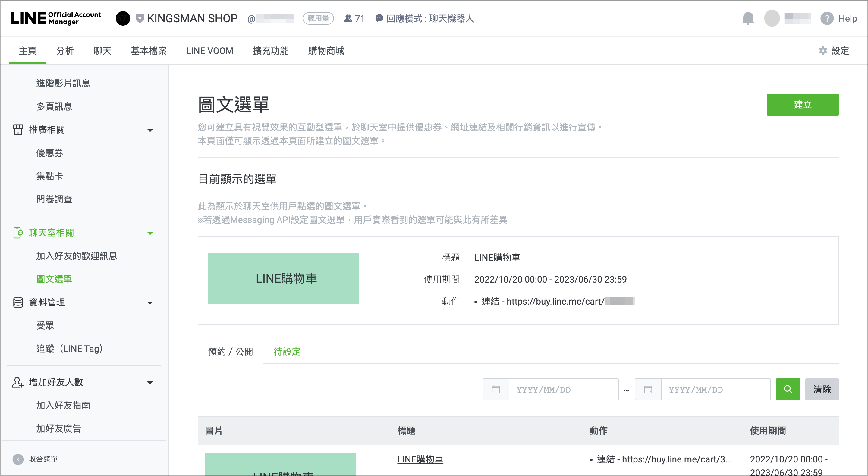Click the green 建立 button

point(803,105)
